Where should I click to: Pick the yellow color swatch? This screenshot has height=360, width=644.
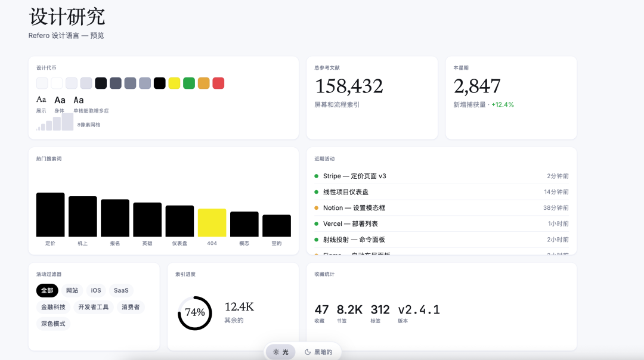point(174,83)
